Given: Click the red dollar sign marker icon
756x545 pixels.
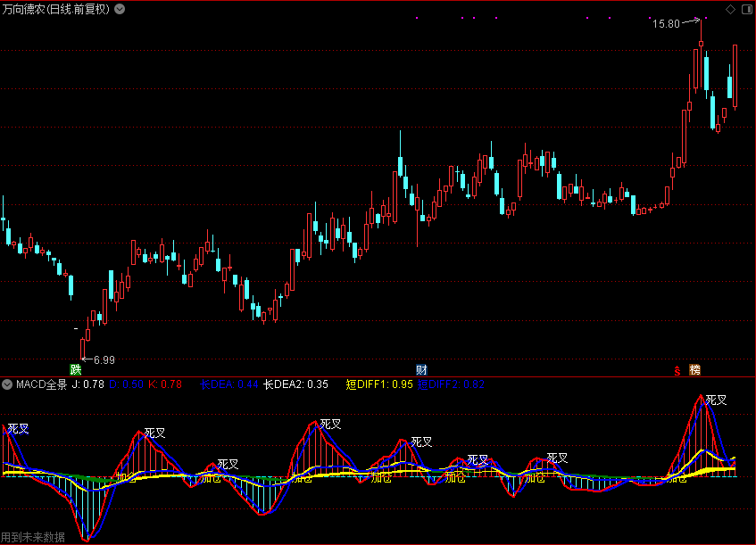Looking at the screenshot, I should click(x=677, y=370).
